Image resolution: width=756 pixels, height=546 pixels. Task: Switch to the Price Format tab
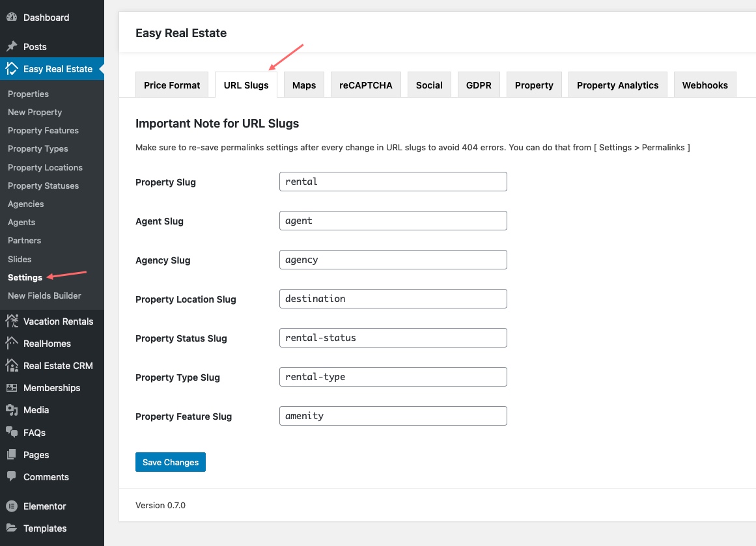pos(172,85)
